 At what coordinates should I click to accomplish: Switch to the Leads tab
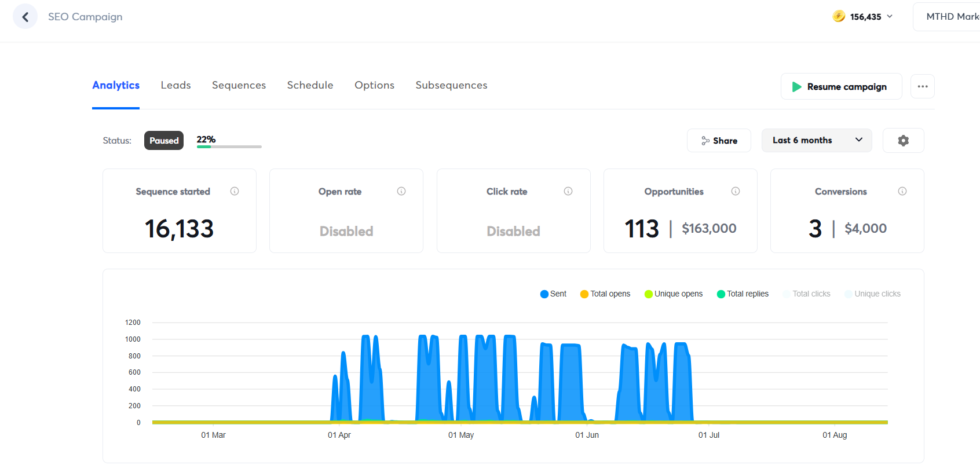pyautogui.click(x=175, y=85)
